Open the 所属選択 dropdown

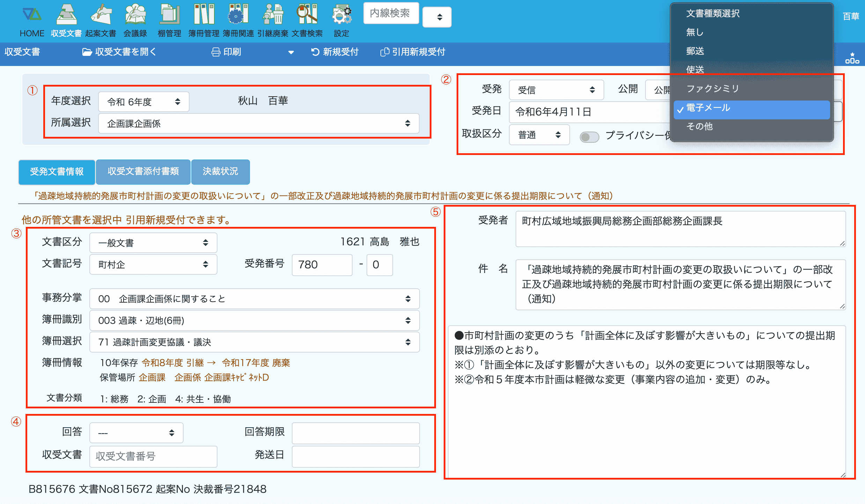pyautogui.click(x=258, y=124)
